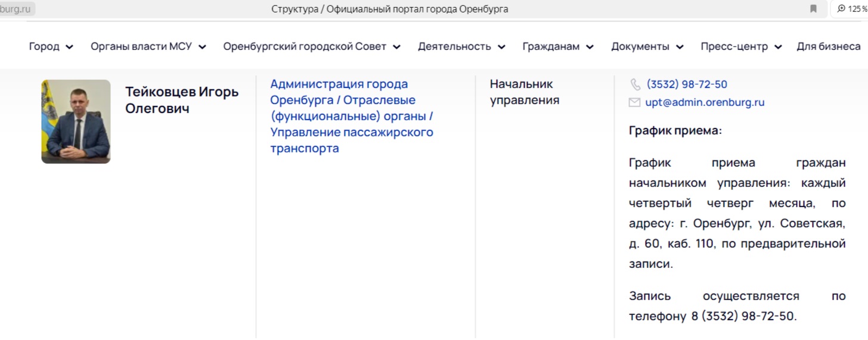The height and width of the screenshot is (340, 868).
Task: Expand the chevron next to Гражданам
Action: click(x=590, y=47)
